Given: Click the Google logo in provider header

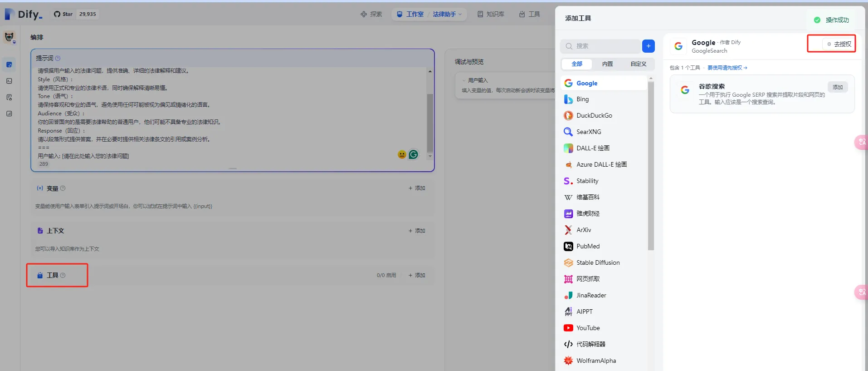Looking at the screenshot, I should coord(678,46).
